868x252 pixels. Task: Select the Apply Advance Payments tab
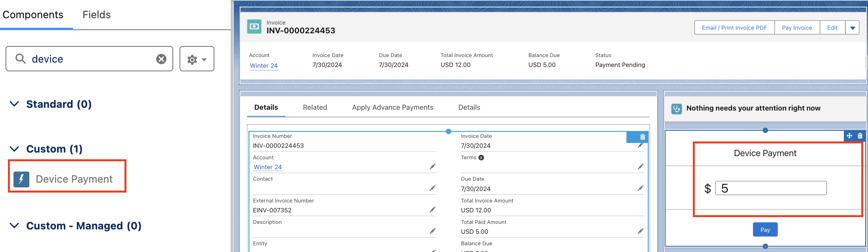coord(392,107)
